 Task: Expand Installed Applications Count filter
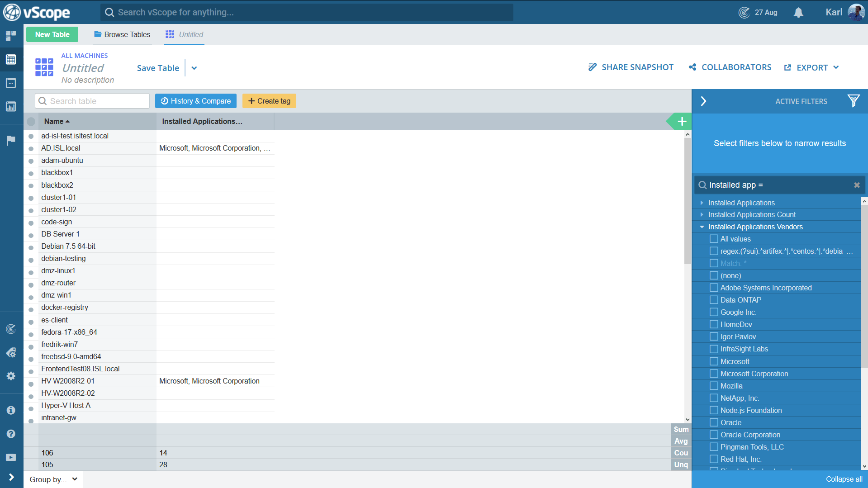[702, 214]
